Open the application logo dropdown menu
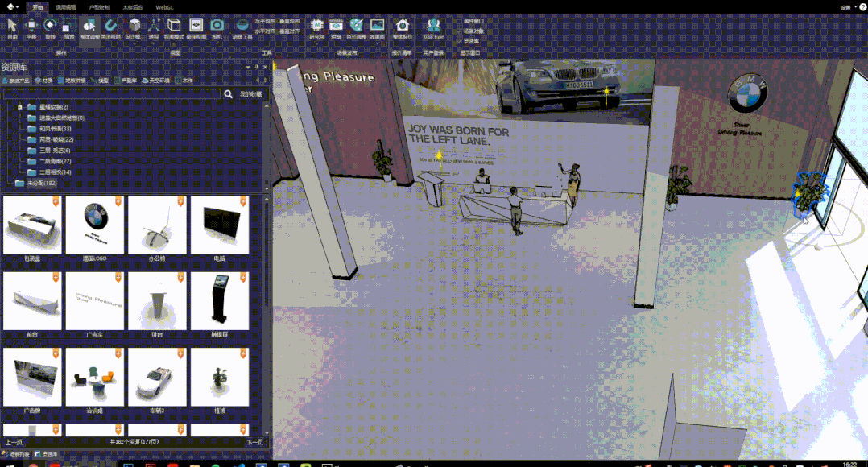This screenshot has width=868, height=467. pyautogui.click(x=12, y=7)
